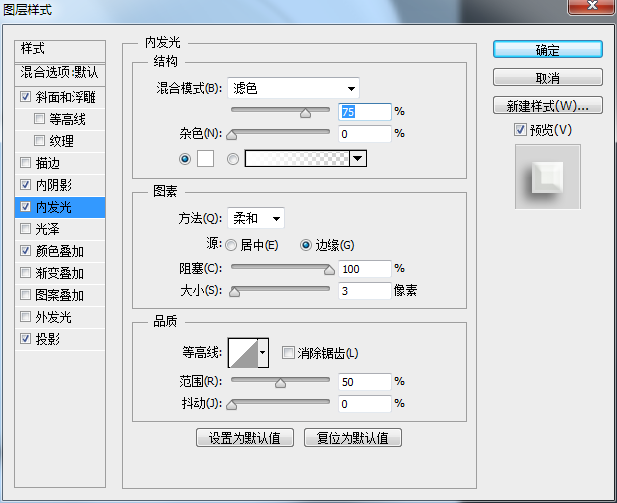Toggle the 斜面和浮雕 checkbox
Image resolution: width=617 pixels, height=503 pixels.
pos(26,96)
